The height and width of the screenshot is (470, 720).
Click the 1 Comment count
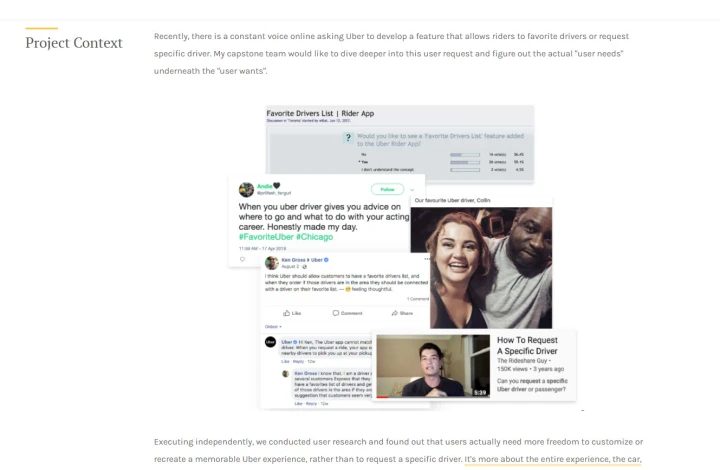417,299
